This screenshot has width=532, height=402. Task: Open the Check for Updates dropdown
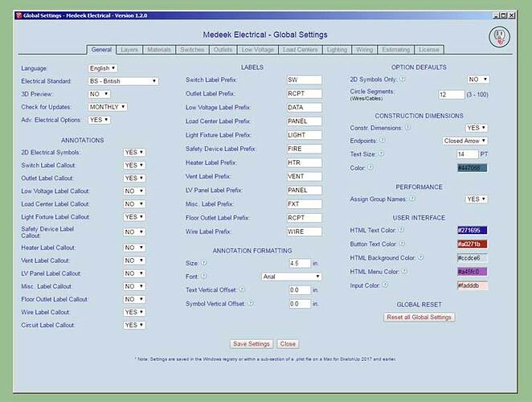(108, 107)
